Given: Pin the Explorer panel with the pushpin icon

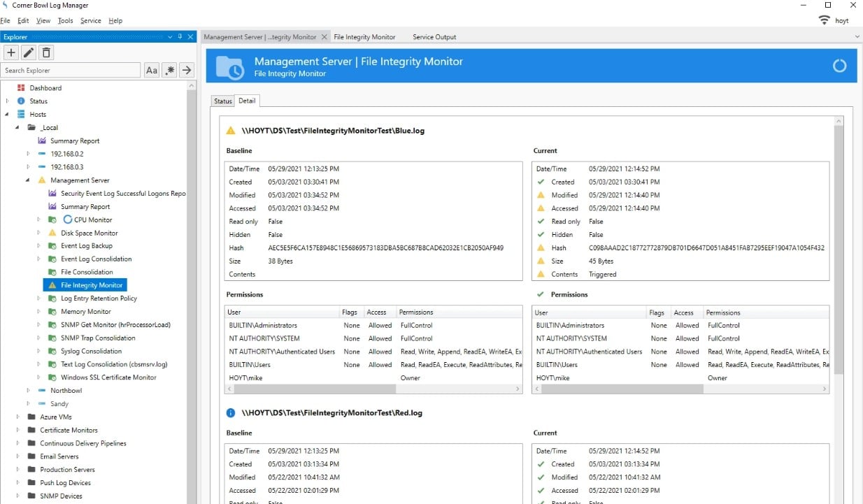Looking at the screenshot, I should (180, 36).
